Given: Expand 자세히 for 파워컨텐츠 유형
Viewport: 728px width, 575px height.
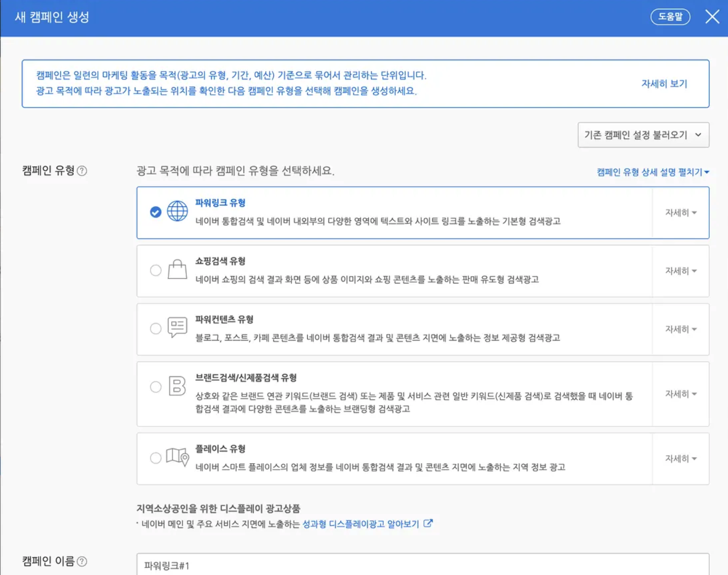Looking at the screenshot, I should click(x=681, y=329).
